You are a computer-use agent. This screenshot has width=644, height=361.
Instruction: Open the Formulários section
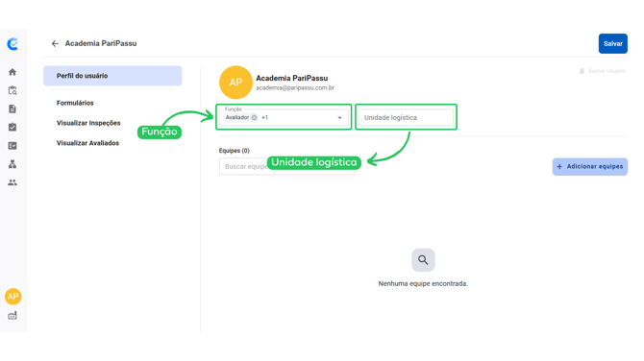(x=75, y=103)
